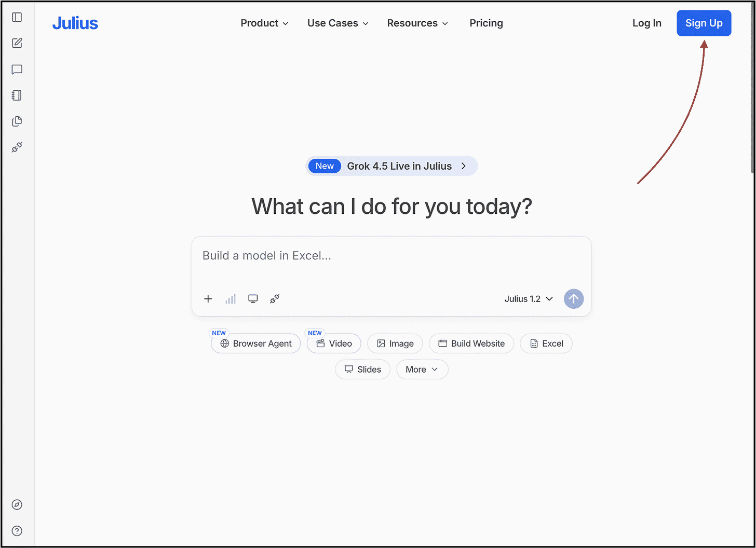
Task: Select the Video chip
Action: (x=334, y=344)
